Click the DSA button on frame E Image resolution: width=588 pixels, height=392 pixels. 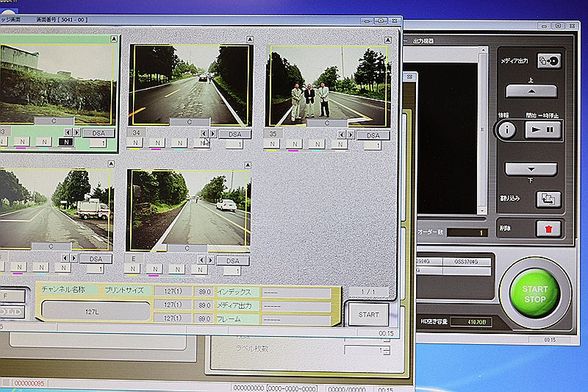point(233,260)
